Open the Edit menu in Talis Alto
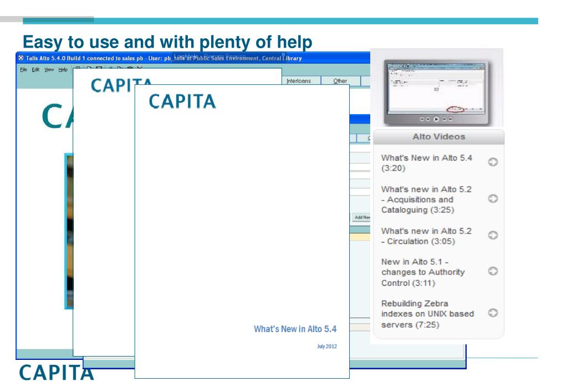This screenshot has height=392, width=567. tap(35, 70)
